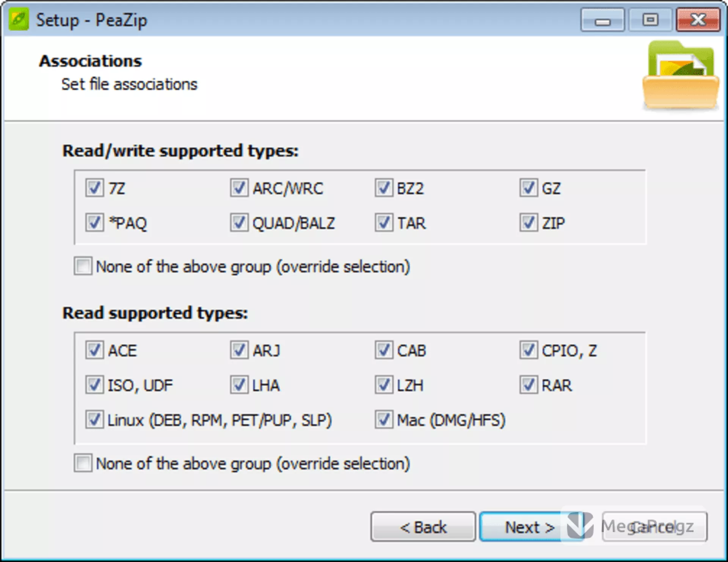Toggle the ZIP checkbox
728x562 pixels.
tap(529, 223)
